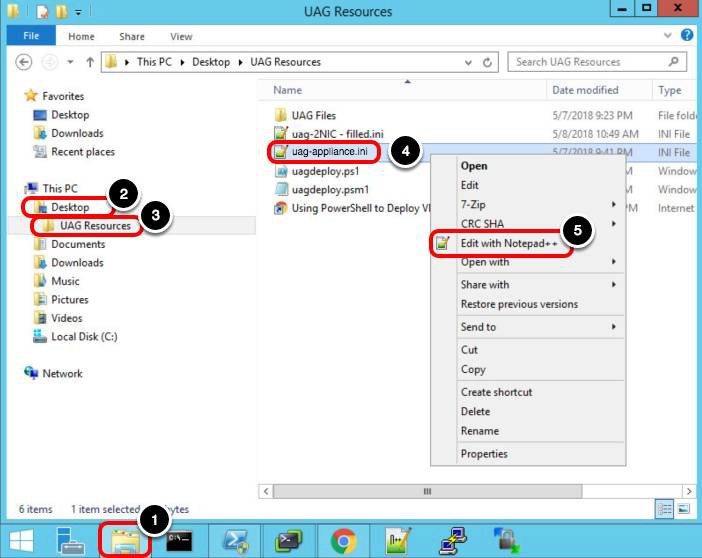Select Desktop under This PC in tree
The image size is (702, 558).
click(x=70, y=207)
